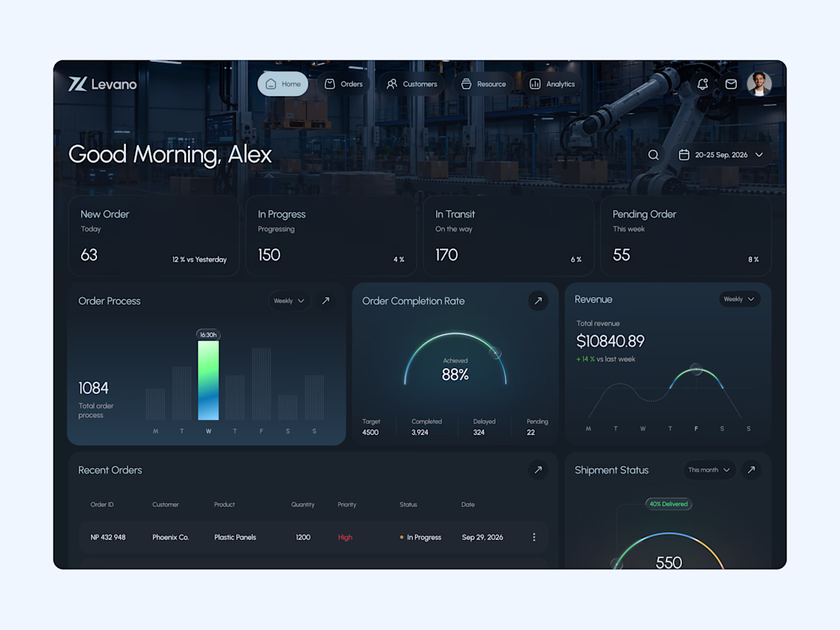Screen dimensions: 840x630
Task: Click the 1084 total order process value
Action: pyautogui.click(x=93, y=388)
